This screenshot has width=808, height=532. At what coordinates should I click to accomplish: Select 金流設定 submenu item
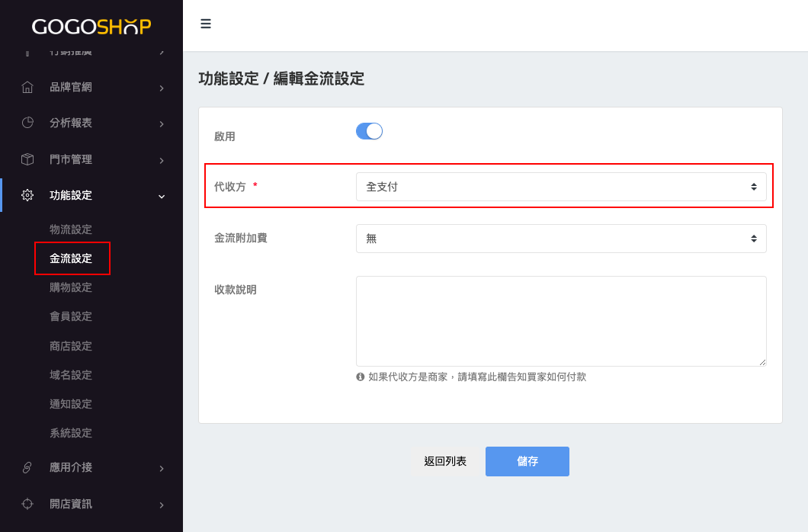pyautogui.click(x=71, y=258)
